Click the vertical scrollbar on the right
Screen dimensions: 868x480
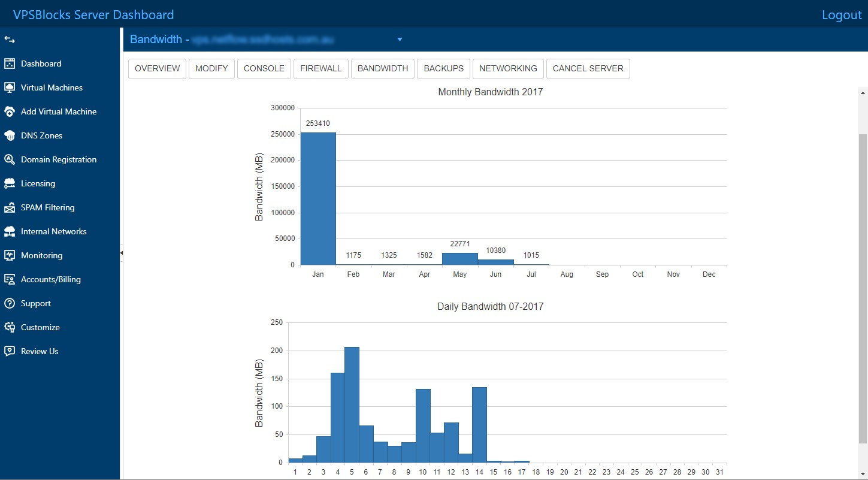(863, 288)
